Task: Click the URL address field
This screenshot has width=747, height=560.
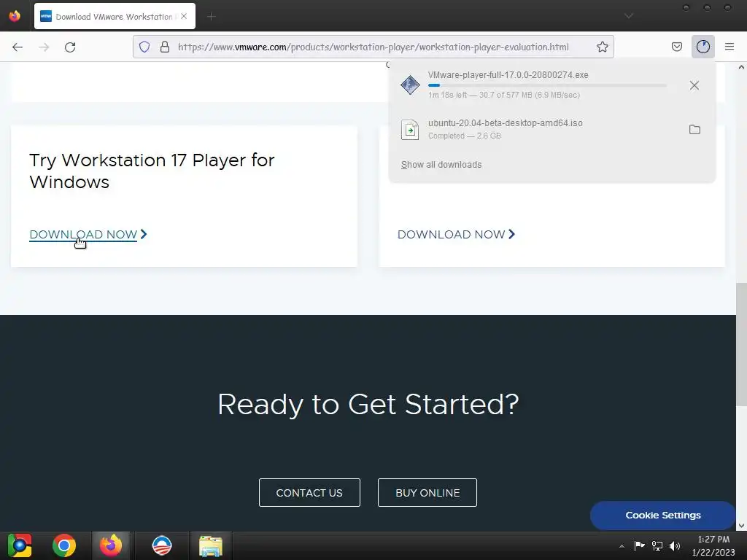Action: coord(373,47)
